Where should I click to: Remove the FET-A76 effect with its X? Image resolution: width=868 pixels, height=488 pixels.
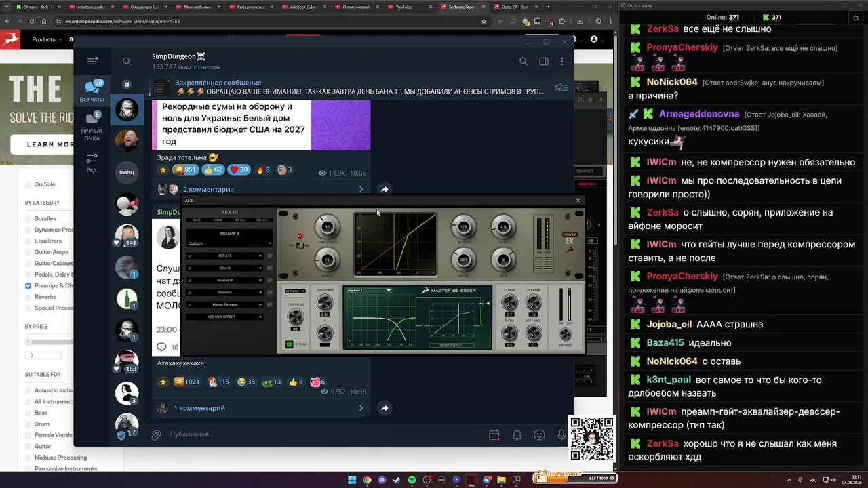tap(189, 256)
